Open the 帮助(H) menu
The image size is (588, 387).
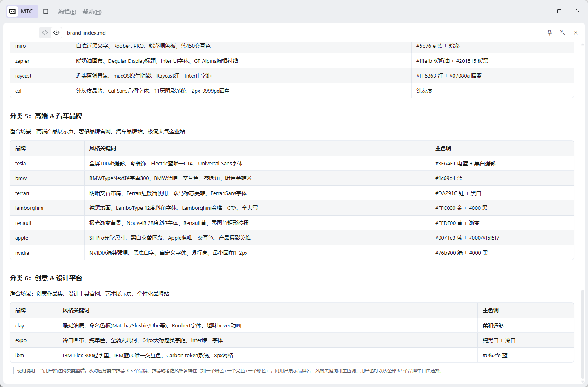[92, 12]
